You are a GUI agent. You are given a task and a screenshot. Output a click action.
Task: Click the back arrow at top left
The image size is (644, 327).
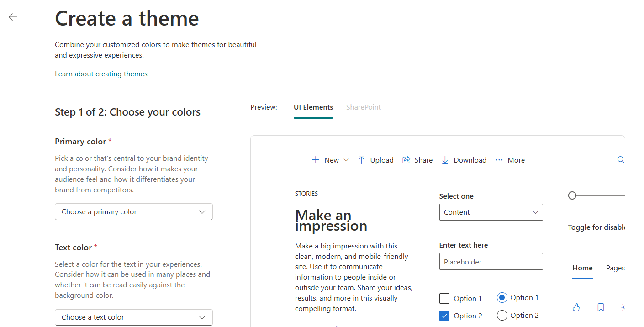(12, 16)
